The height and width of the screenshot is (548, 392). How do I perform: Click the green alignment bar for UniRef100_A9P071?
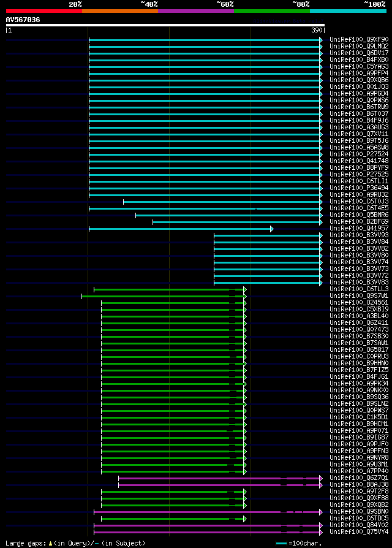(x=174, y=432)
